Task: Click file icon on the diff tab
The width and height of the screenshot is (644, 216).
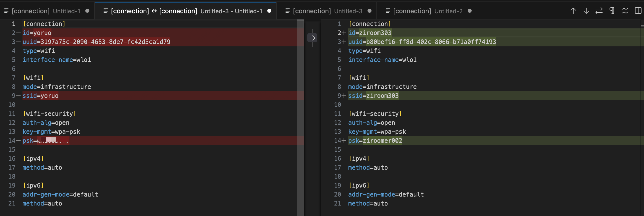Action: (x=105, y=11)
